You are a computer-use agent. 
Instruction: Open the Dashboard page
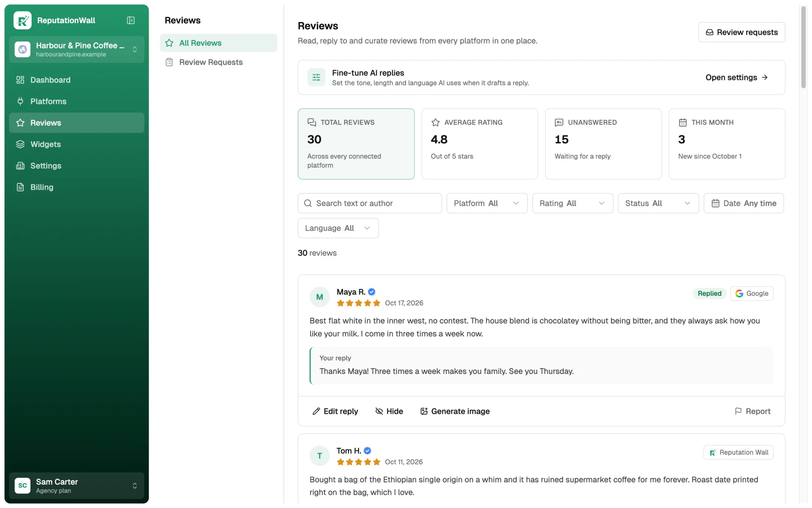point(76,80)
